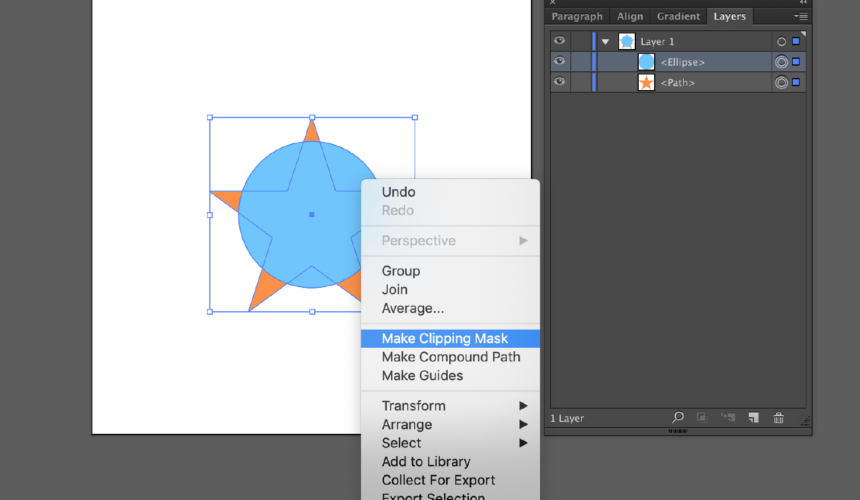860x500 pixels.
Task: Click the blue Ellipse thumbnail
Action: tap(646, 62)
